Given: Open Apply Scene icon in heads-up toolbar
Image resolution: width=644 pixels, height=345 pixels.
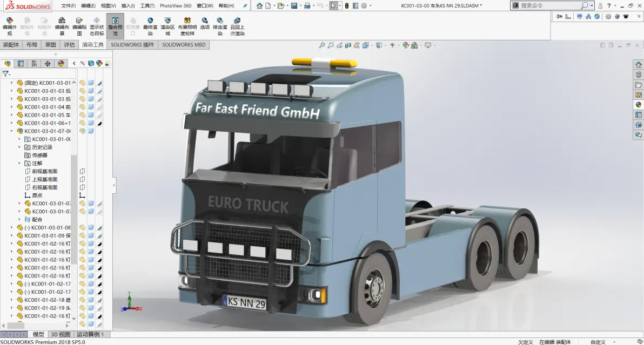Looking at the screenshot, I should click(414, 45).
